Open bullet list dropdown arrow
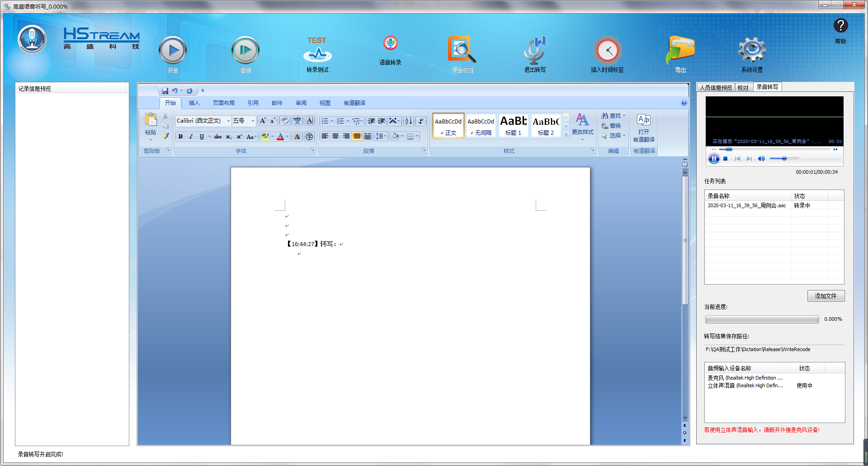Image resolution: width=868 pixels, height=466 pixels. (332, 121)
